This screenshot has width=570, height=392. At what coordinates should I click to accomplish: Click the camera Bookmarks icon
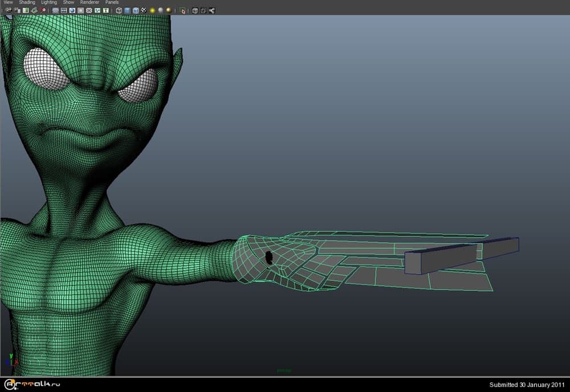26,10
